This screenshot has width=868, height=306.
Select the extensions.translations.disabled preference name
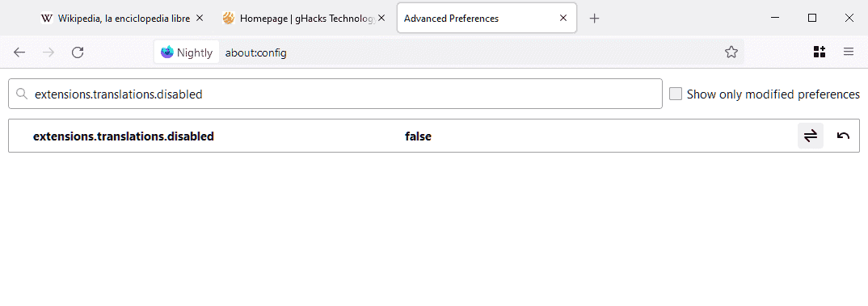[x=124, y=136]
